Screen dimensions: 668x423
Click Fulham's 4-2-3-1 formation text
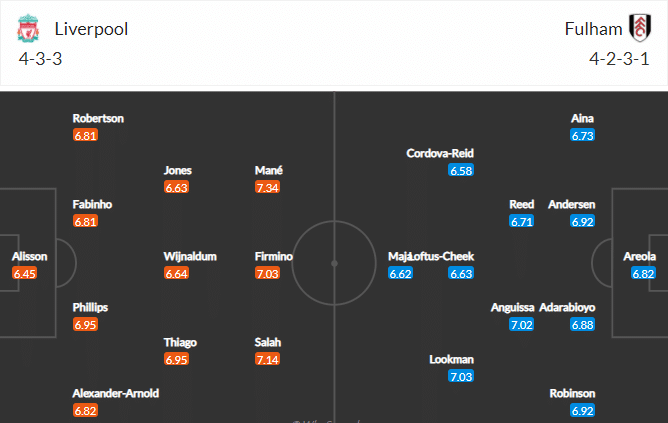click(619, 59)
